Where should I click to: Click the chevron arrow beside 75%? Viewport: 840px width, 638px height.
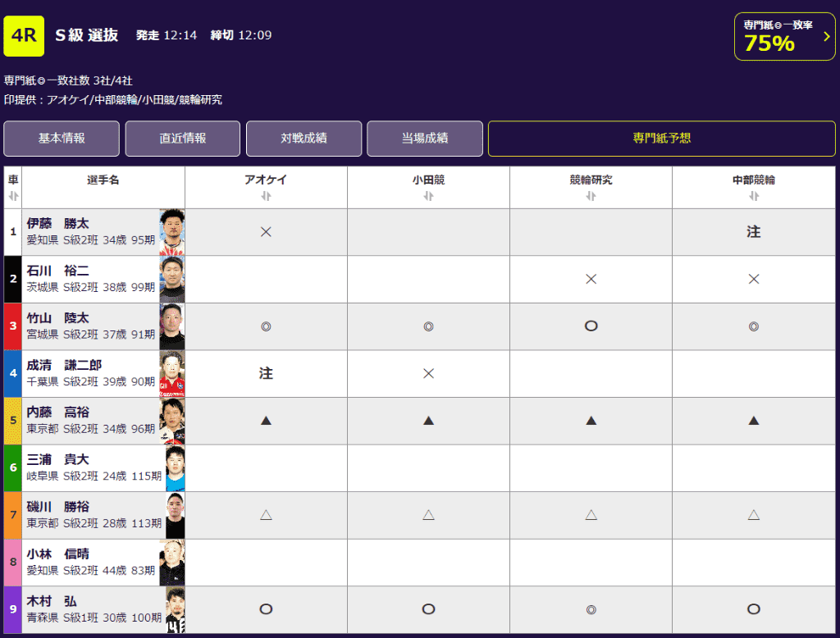click(826, 37)
